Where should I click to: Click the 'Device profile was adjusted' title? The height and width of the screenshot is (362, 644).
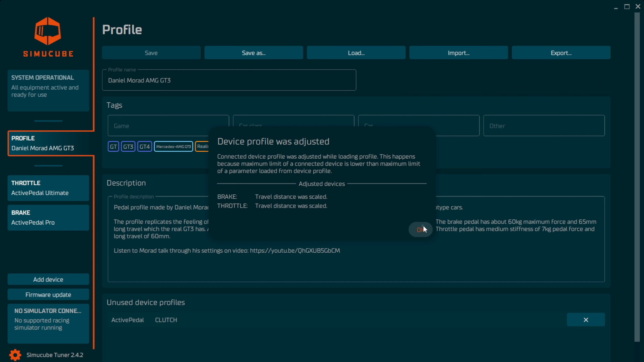pyautogui.click(x=273, y=141)
